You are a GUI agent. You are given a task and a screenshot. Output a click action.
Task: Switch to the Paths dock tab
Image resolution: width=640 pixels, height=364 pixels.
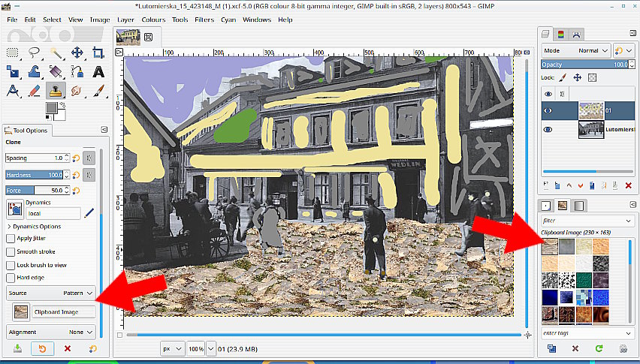point(576,35)
